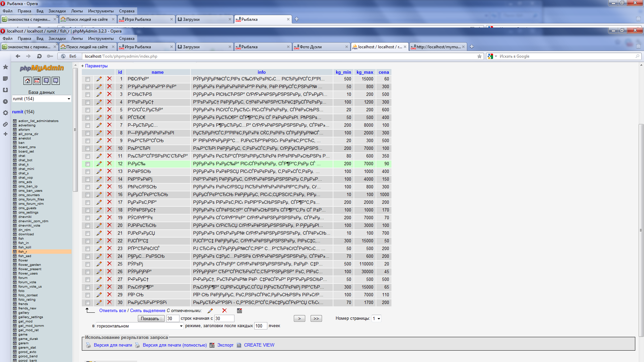Open the SQL query window icon
Screen dimensions: 644x362
(x=37, y=81)
